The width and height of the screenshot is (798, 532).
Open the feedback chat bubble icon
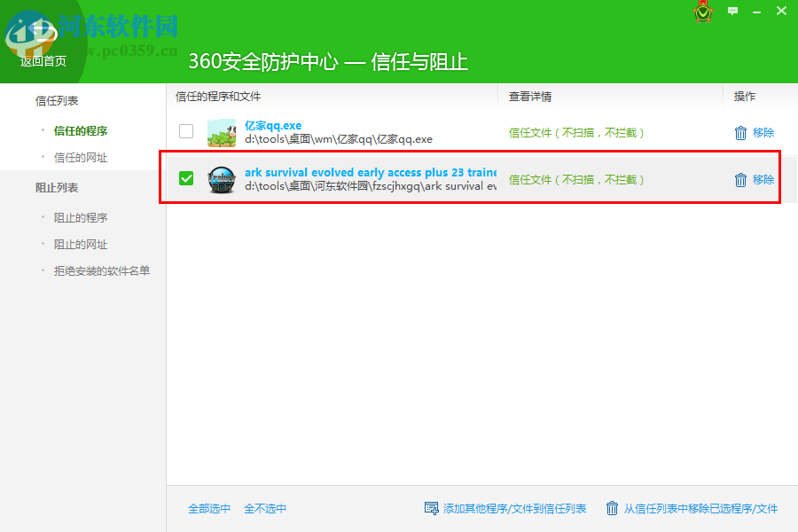click(732, 11)
